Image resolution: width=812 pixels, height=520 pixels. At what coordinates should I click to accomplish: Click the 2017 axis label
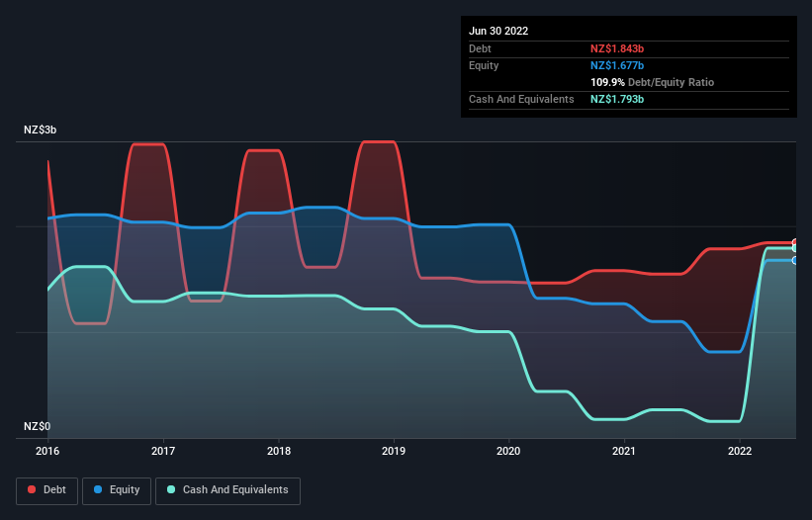coord(163,451)
